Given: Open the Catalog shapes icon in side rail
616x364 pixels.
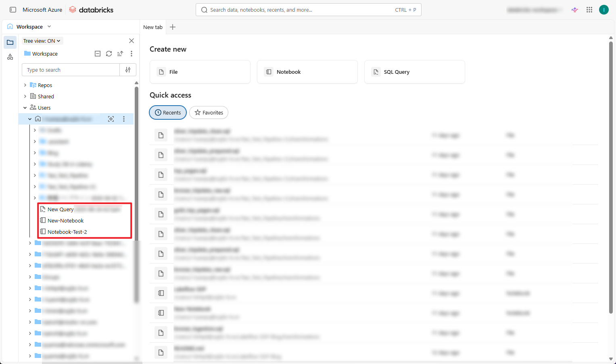Looking at the screenshot, I should point(10,57).
